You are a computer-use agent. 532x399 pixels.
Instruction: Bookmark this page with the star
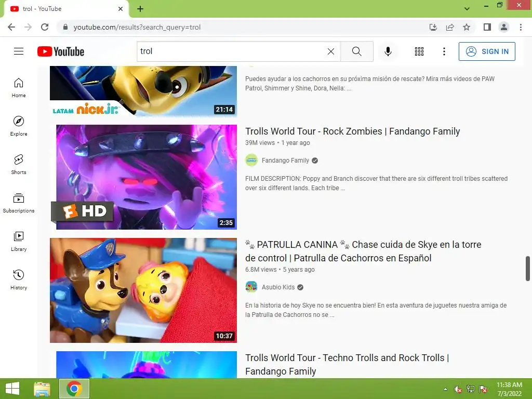(x=467, y=27)
